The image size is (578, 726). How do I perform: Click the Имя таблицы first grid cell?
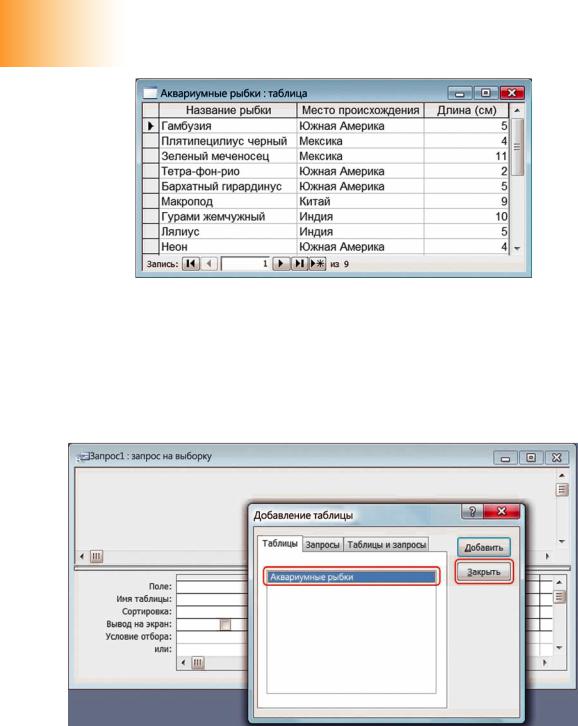pyautogui.click(x=212, y=600)
